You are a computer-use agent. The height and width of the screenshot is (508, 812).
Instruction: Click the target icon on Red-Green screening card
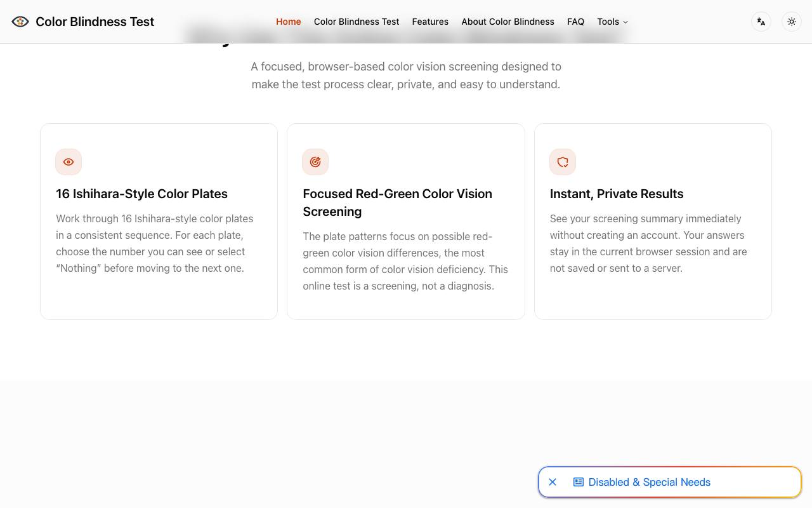(x=315, y=162)
